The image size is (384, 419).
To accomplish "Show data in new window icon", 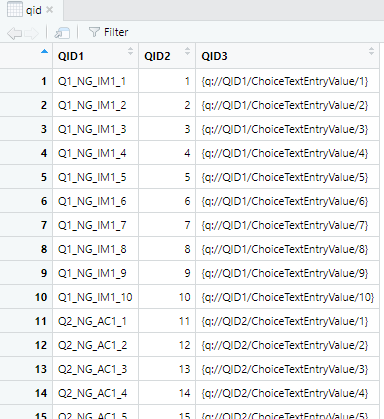I will (x=62, y=33).
